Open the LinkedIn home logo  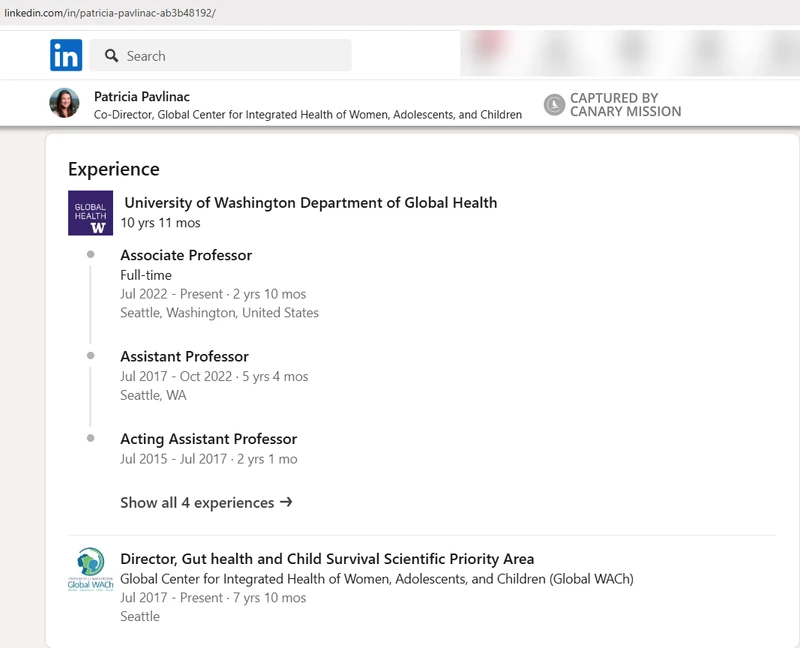tap(66, 55)
